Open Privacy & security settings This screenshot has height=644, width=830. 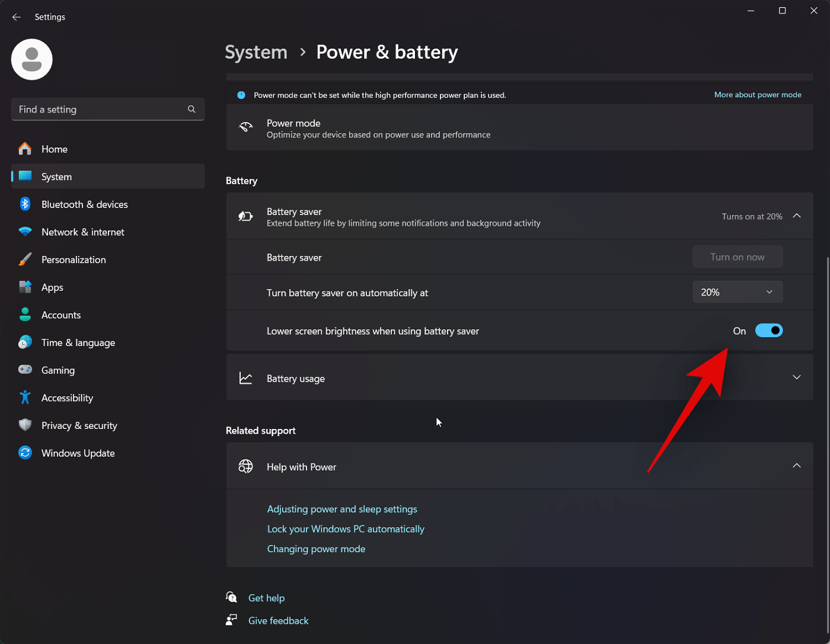click(108, 425)
